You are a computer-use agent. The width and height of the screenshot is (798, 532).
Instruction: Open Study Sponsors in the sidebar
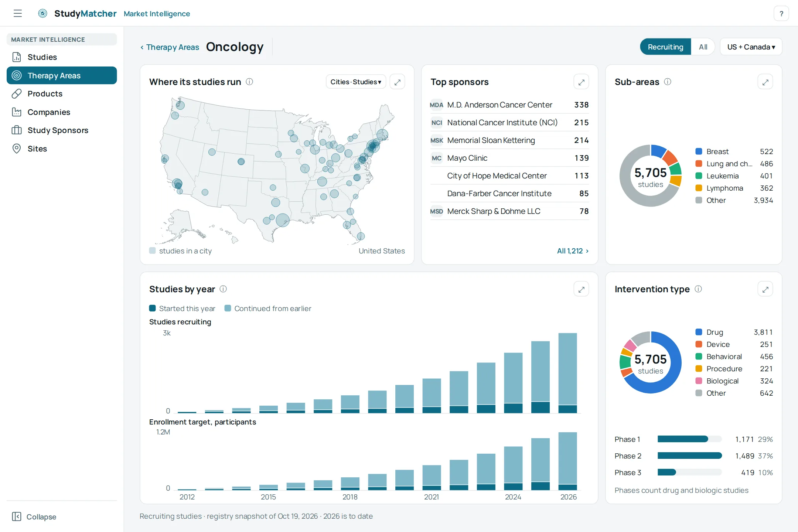click(x=62, y=130)
